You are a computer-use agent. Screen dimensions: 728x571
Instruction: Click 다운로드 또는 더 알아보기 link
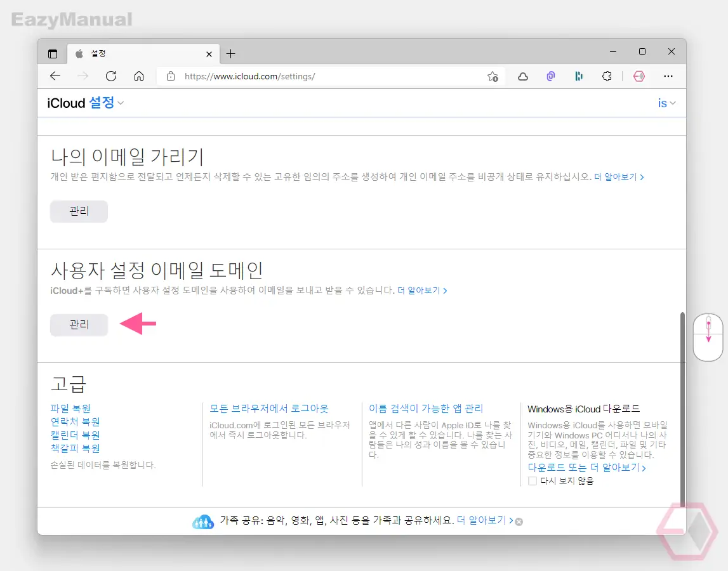click(x=587, y=468)
